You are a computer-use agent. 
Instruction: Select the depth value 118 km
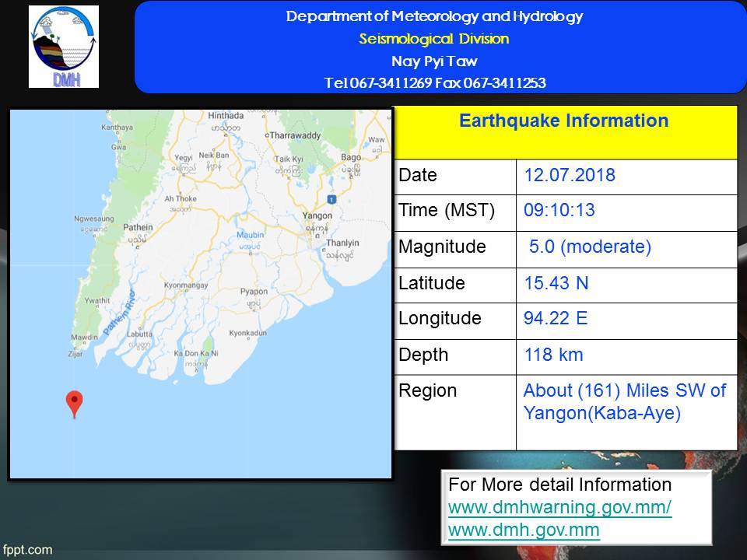tap(553, 355)
